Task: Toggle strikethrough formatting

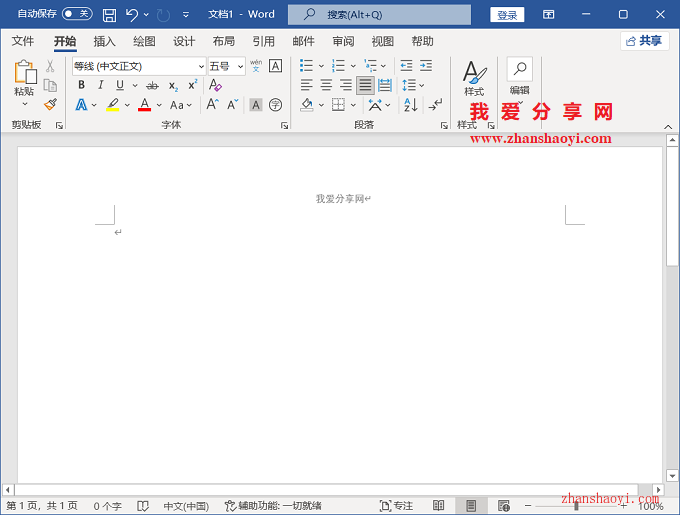Action: coord(152,85)
